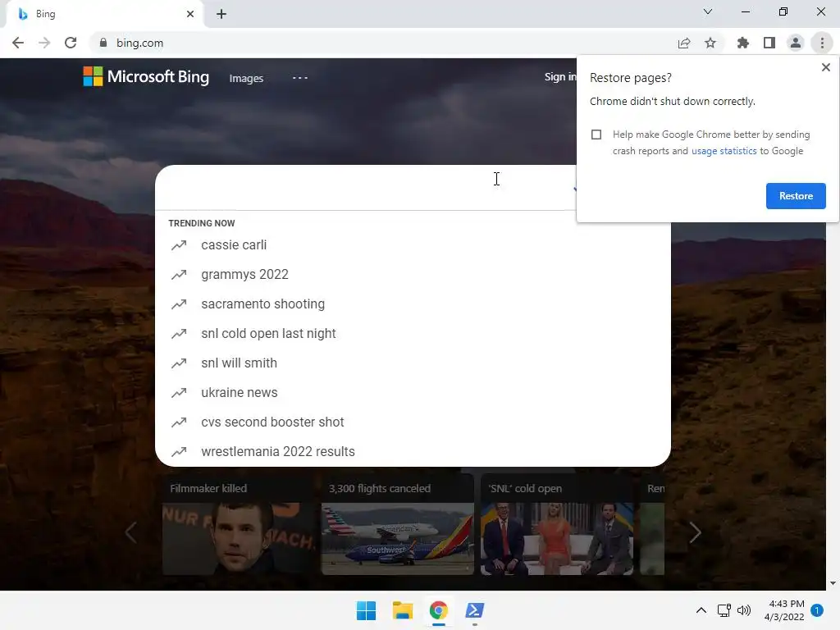The width and height of the screenshot is (840, 630).
Task: Click the browser forward arrow
Action: click(x=44, y=43)
